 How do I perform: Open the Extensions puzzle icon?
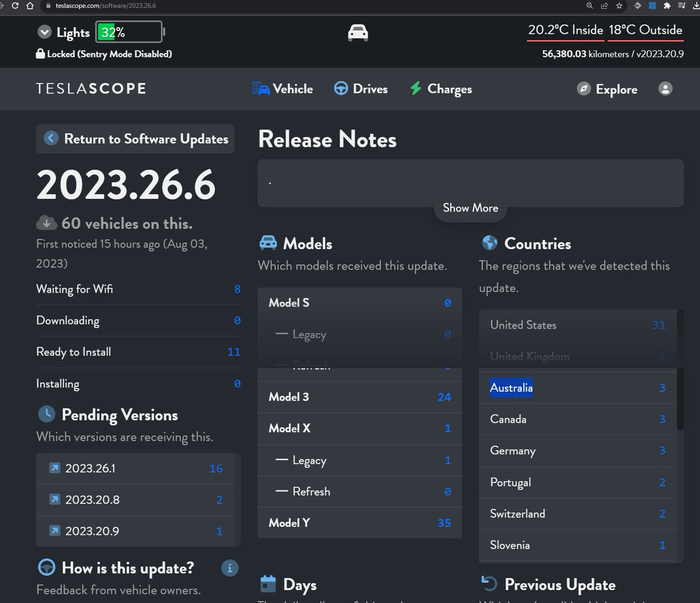tap(667, 5)
